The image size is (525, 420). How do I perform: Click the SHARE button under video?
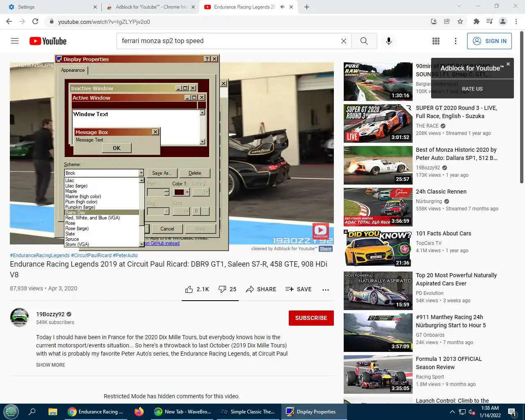[x=261, y=289]
